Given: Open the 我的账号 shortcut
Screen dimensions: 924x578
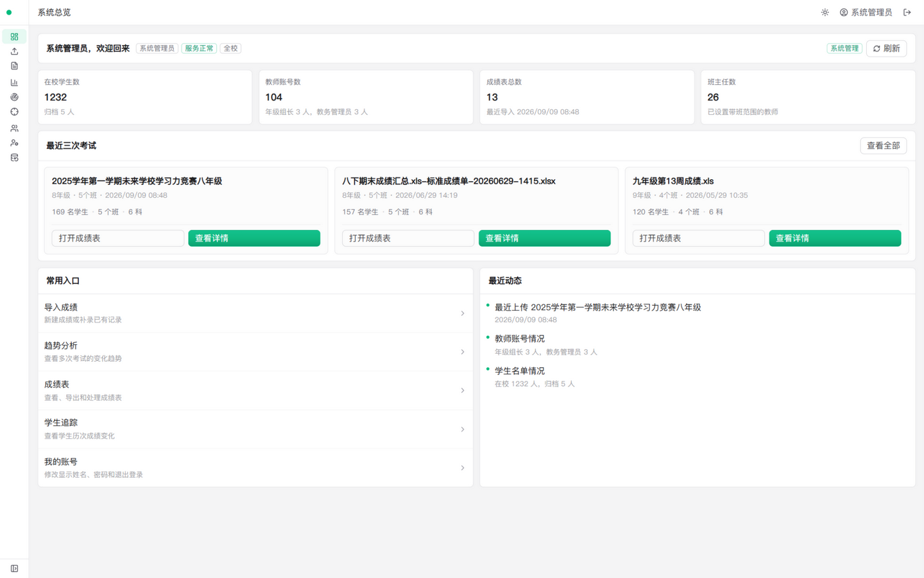Looking at the screenshot, I should click(255, 468).
